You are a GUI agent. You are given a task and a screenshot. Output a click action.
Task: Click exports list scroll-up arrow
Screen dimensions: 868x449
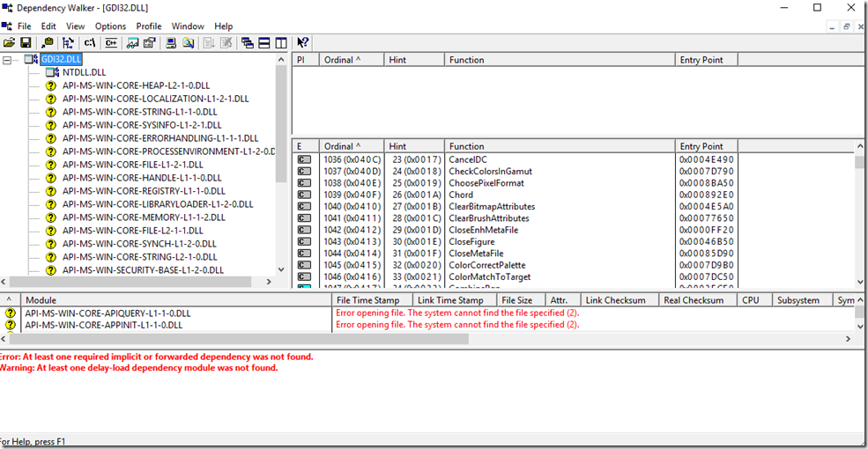[861, 146]
